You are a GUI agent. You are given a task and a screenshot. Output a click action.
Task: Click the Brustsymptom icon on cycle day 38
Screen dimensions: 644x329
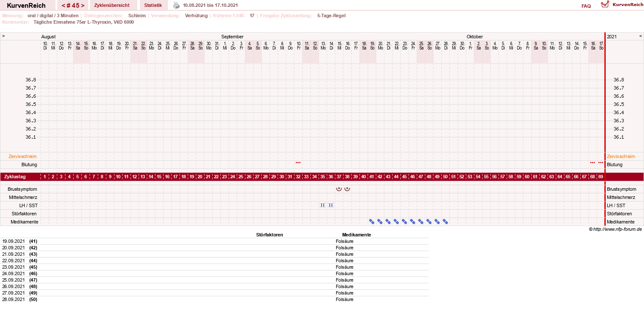coord(347,189)
